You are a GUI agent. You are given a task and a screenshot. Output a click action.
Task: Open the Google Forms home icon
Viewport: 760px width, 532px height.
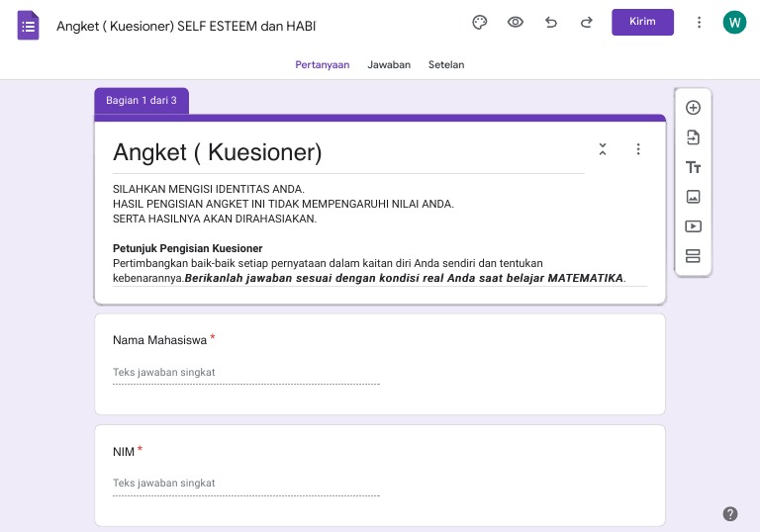click(x=28, y=25)
